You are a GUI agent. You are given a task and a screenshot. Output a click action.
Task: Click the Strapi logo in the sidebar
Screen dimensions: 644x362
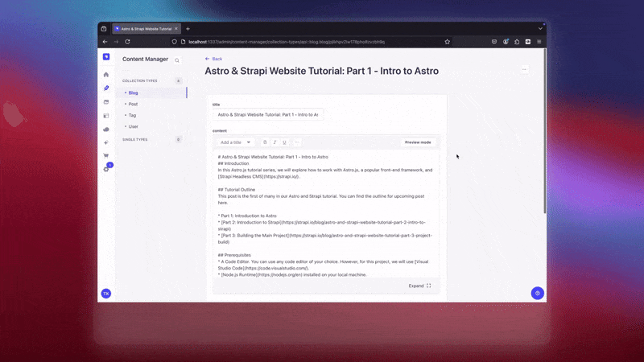106,56
